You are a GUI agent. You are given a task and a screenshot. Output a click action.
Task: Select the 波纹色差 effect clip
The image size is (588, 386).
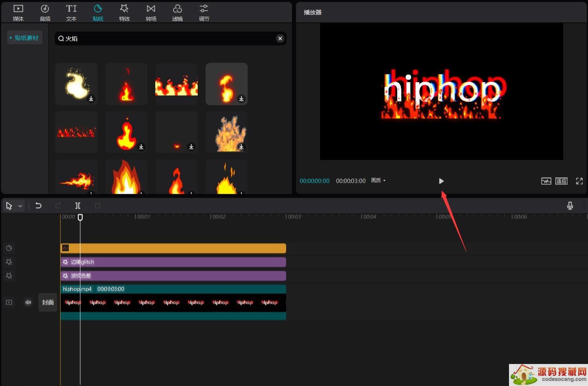[173, 276]
